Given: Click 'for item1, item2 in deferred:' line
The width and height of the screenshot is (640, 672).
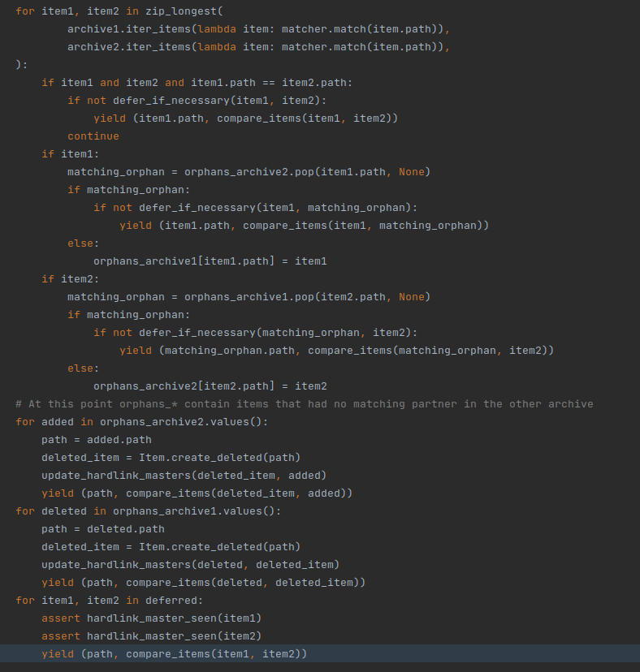Looking at the screenshot, I should (110, 601).
